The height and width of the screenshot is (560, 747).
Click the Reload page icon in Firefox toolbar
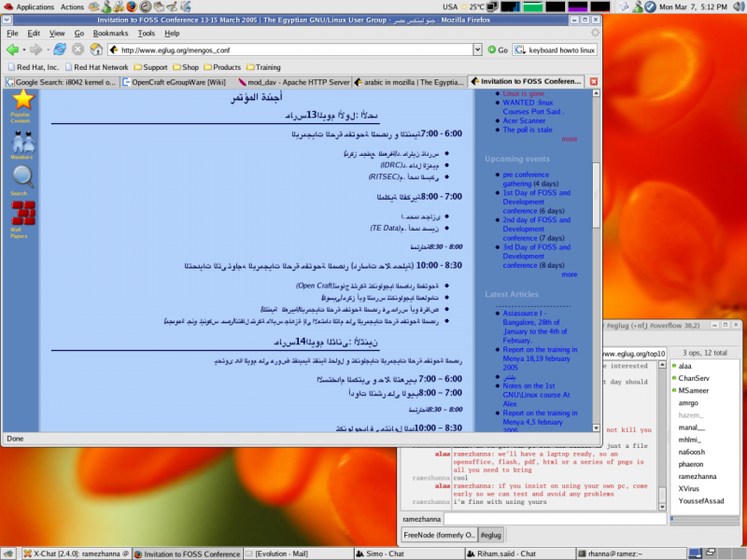(58, 51)
